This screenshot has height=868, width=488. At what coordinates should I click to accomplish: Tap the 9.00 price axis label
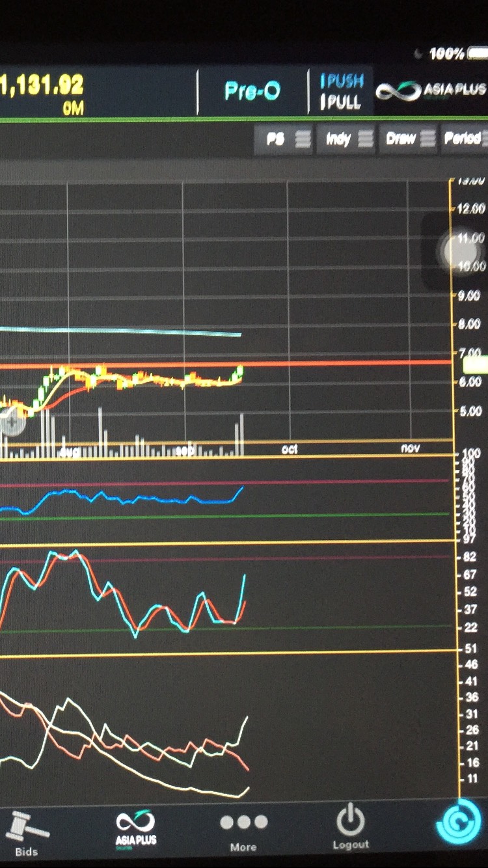[x=470, y=296]
